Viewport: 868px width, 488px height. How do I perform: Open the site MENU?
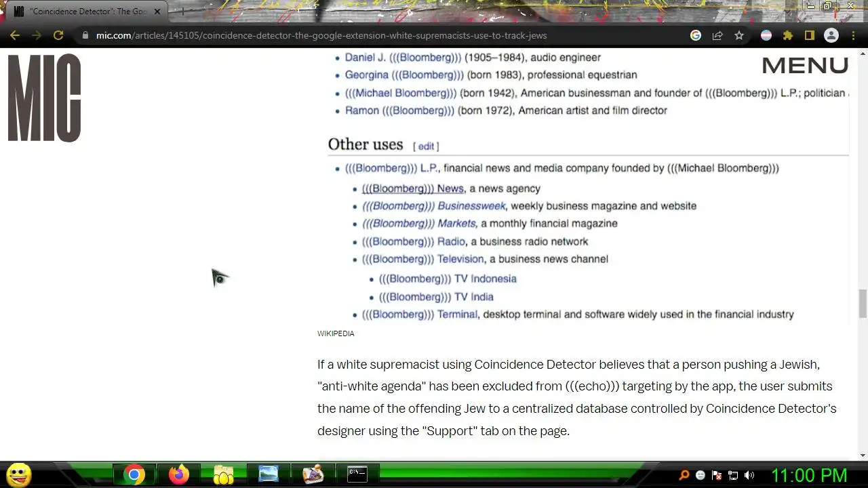805,66
